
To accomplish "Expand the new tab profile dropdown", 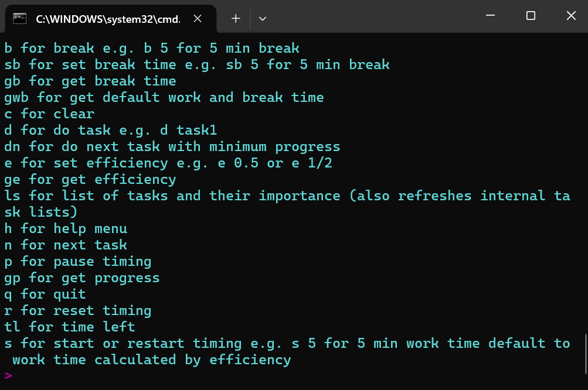I will click(x=263, y=19).
